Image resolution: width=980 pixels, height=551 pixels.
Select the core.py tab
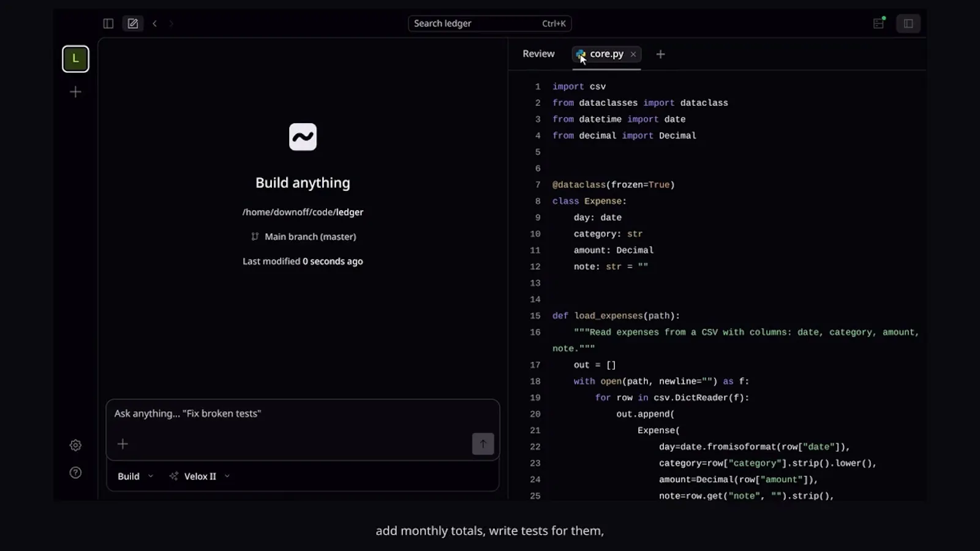606,54
